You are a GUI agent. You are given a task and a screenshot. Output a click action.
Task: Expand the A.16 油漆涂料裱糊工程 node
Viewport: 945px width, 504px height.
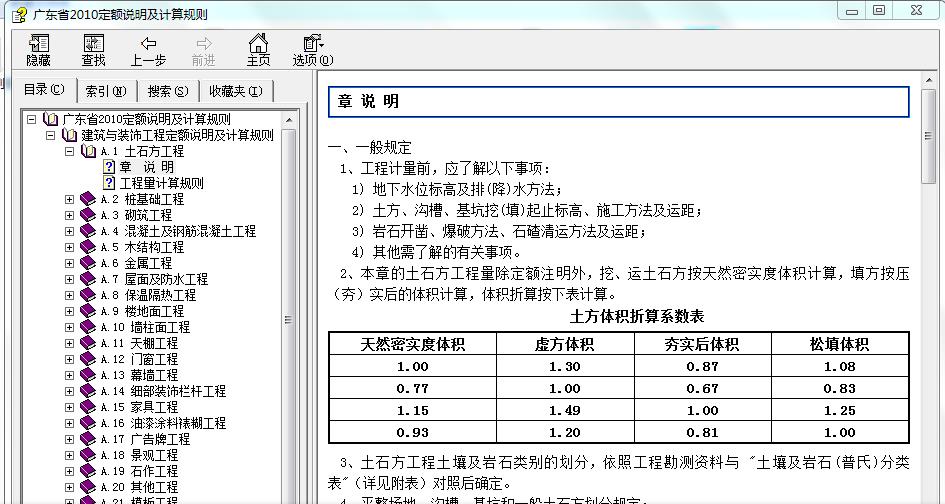point(69,423)
